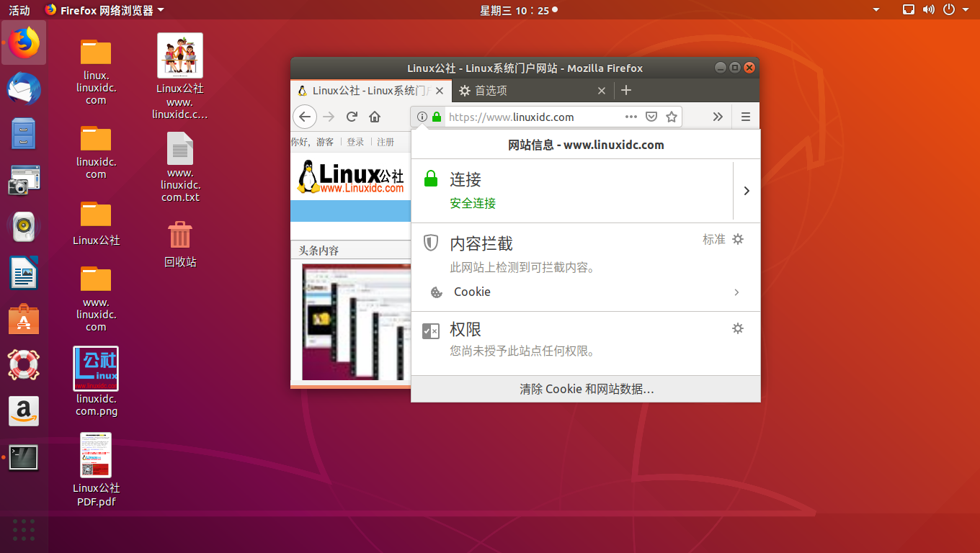Click 清除 Cookie 和网站数据 button
Viewport: 980px width, 553px height.
[x=586, y=389]
